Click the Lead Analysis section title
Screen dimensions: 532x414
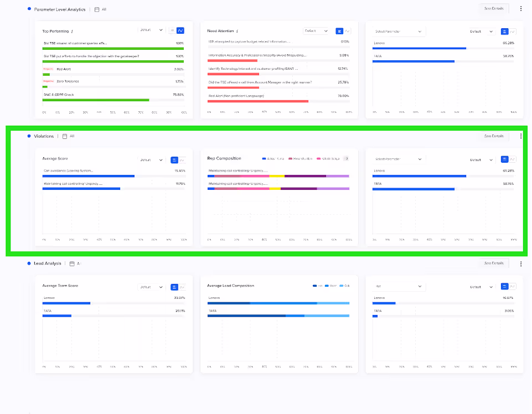click(x=48, y=263)
